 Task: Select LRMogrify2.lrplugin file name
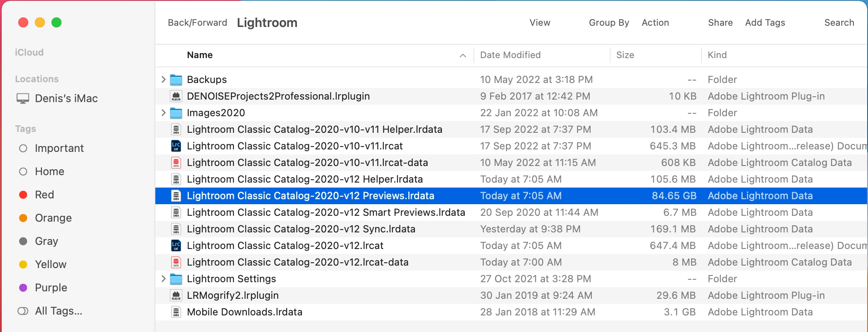(233, 295)
